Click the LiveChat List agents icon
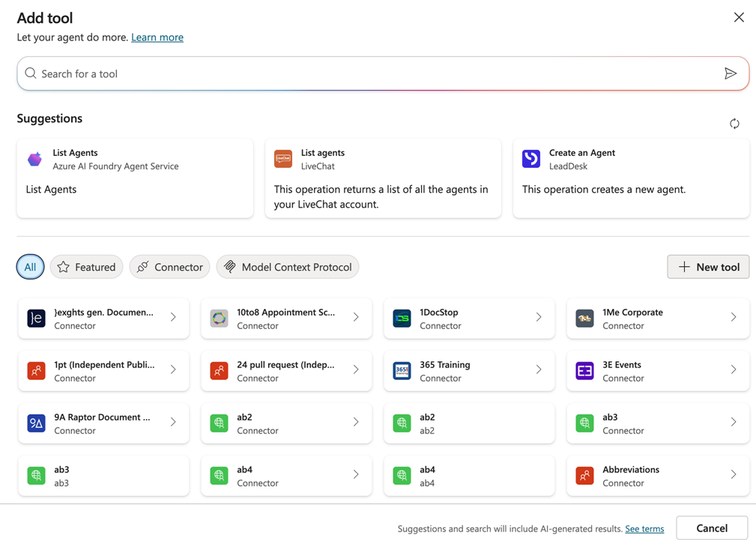The image size is (756, 545). pos(283,159)
